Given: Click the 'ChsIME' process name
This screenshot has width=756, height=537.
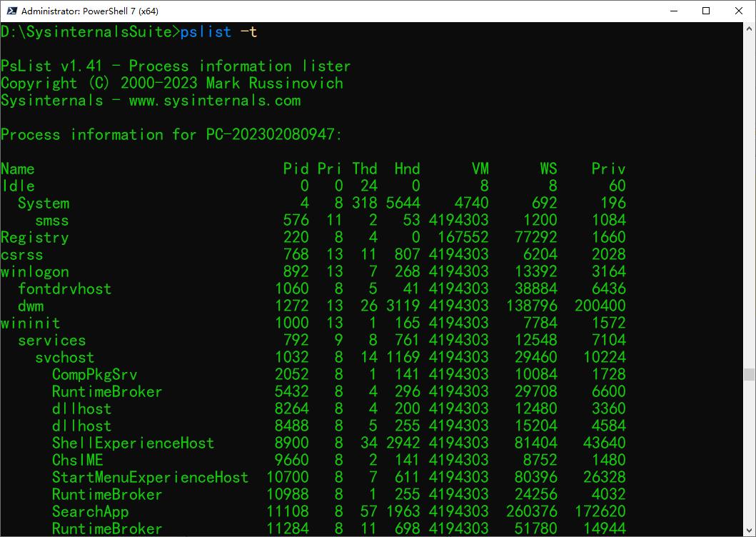Looking at the screenshot, I should click(78, 461).
